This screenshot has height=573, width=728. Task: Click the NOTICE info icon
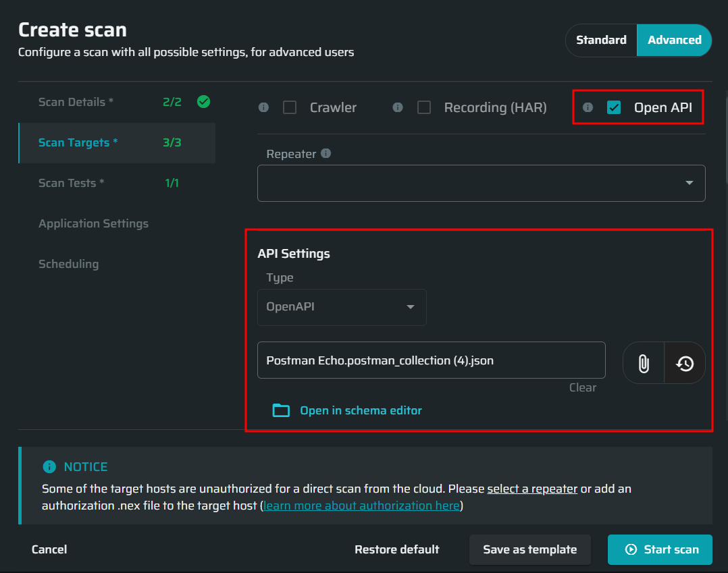click(x=49, y=467)
